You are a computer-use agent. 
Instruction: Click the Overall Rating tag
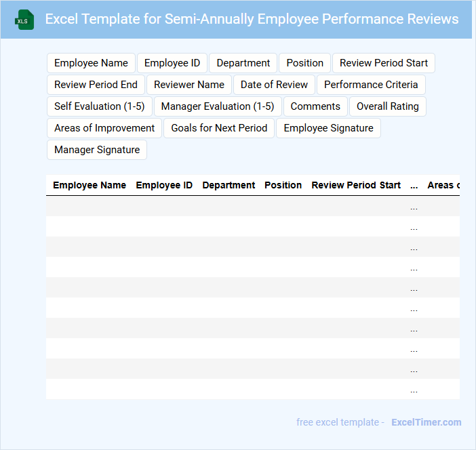pos(388,106)
